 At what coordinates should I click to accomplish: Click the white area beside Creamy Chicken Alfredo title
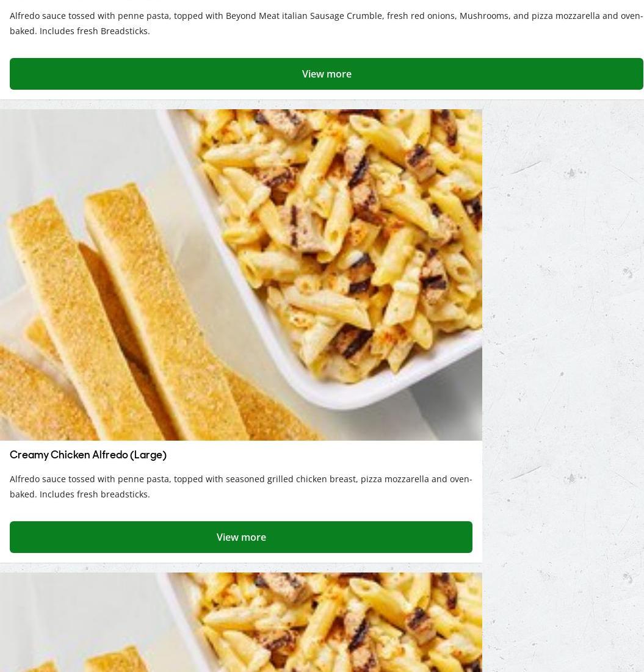click(x=322, y=455)
